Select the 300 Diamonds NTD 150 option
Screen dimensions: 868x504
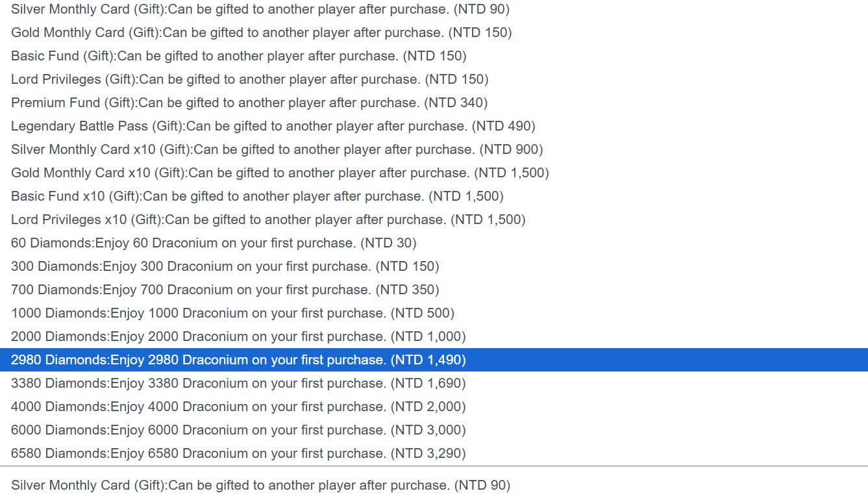[x=225, y=266]
